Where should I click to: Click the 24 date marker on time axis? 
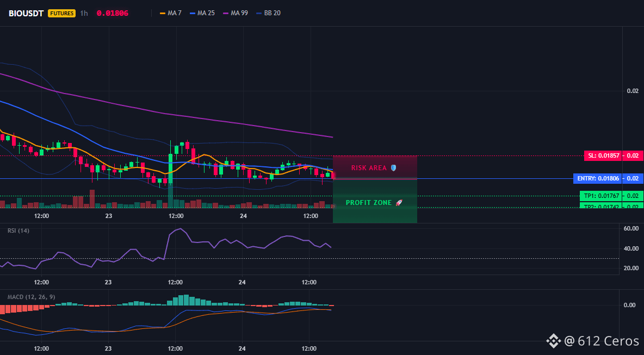[243, 216]
